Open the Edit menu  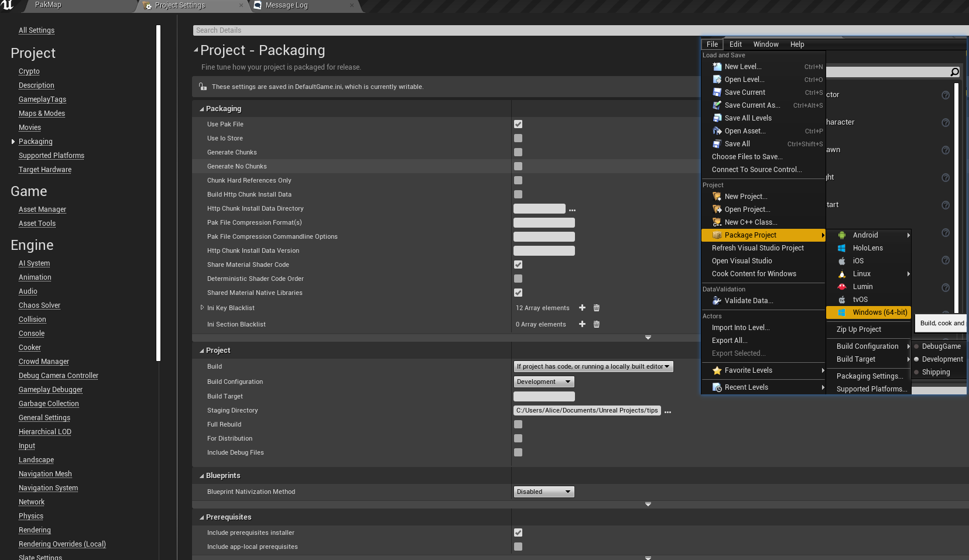point(735,44)
